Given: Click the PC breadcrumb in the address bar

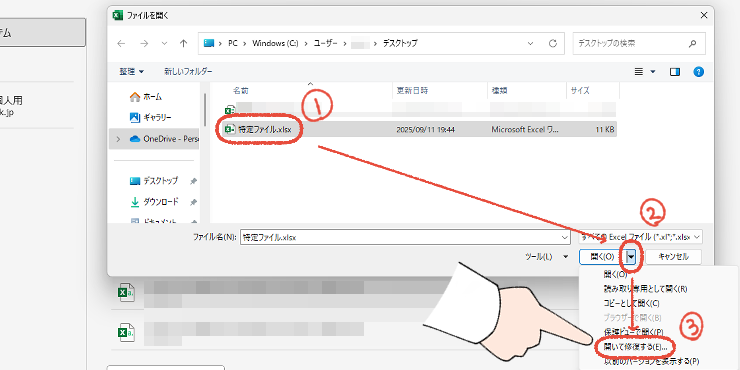Looking at the screenshot, I should tap(233, 43).
